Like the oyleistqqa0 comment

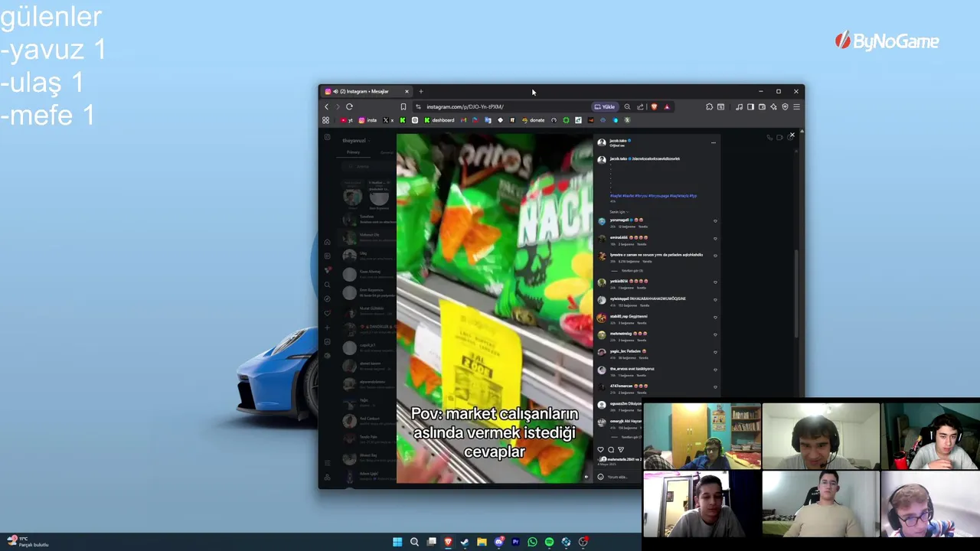(x=715, y=300)
